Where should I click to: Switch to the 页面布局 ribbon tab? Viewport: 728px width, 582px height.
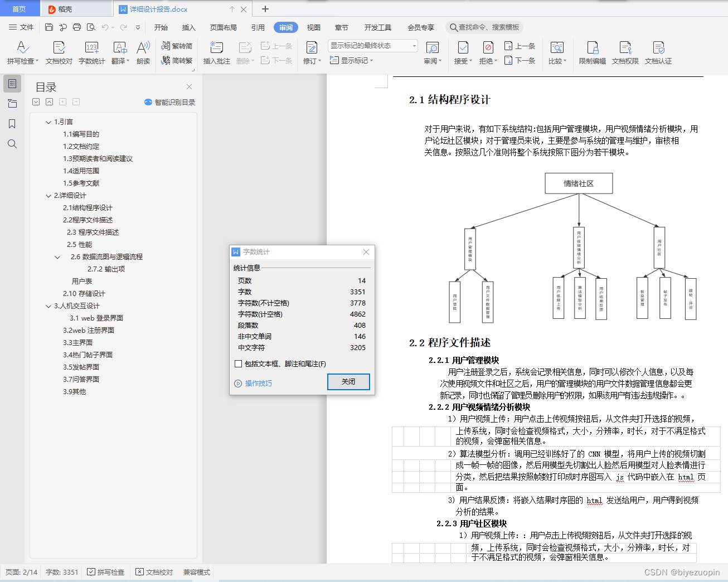tap(224, 27)
